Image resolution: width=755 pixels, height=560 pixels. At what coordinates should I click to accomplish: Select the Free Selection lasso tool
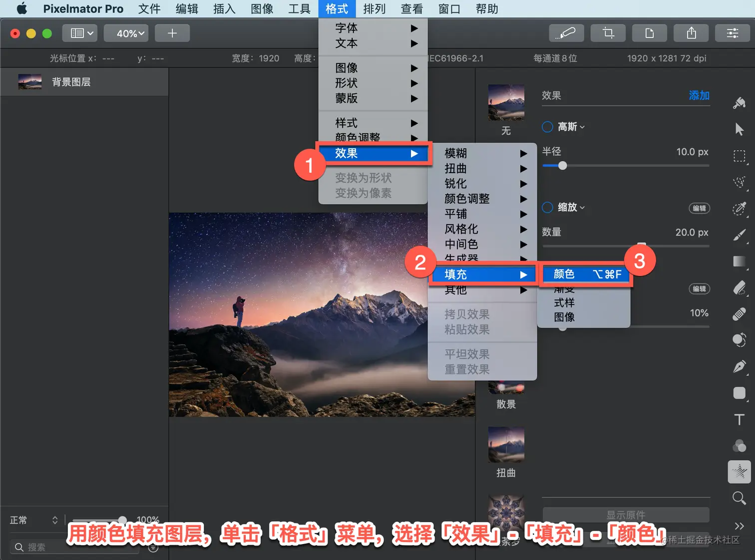739,182
